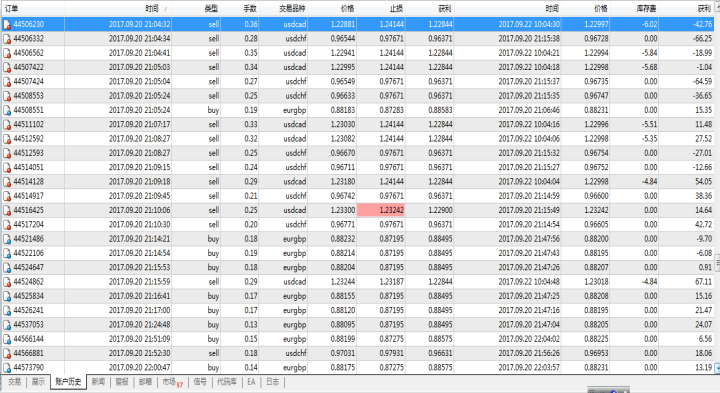Click the icon beside order 44537053
Image resolution: width=720 pixels, height=393 pixels.
[7, 325]
